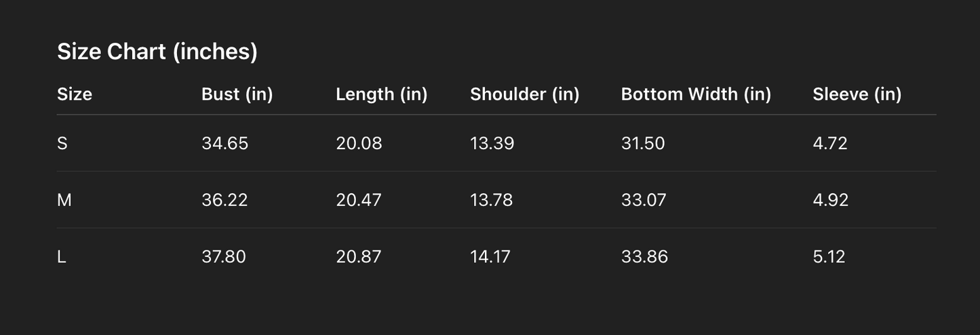Click the Bottom Width (in) column header
The height and width of the screenshot is (335, 980).
696,94
